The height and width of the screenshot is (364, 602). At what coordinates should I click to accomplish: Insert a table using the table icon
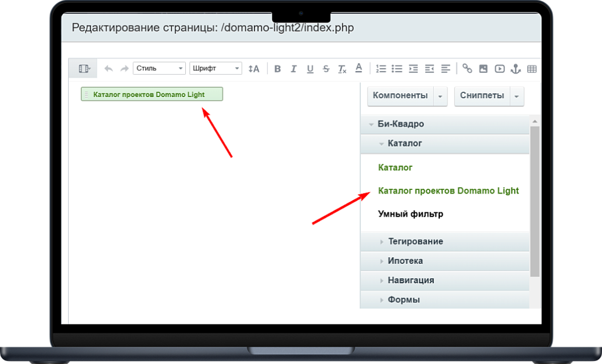(x=532, y=69)
